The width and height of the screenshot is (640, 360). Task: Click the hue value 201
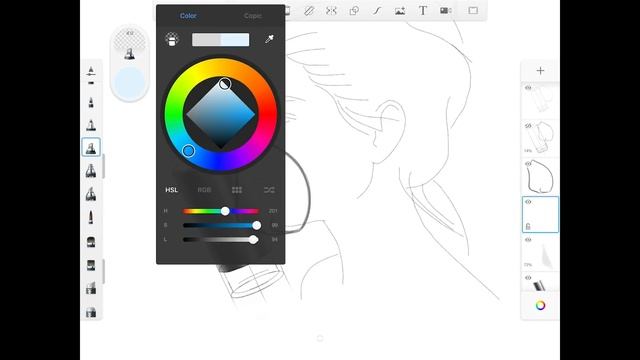[x=273, y=211]
